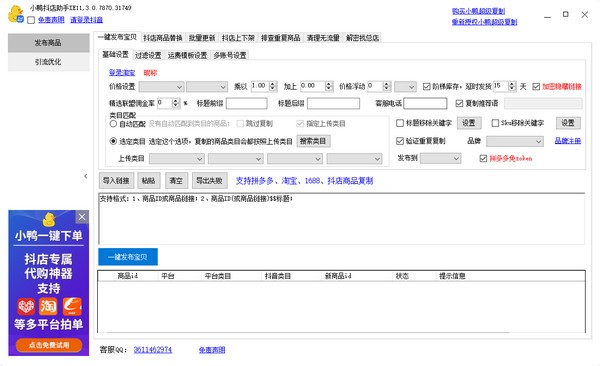
Task: Click the blue 一键发布宝贝 button
Action: (x=128, y=257)
